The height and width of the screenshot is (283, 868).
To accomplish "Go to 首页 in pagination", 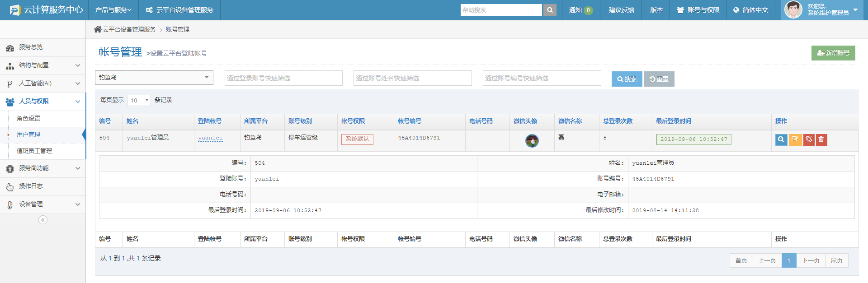I will pos(741,260).
